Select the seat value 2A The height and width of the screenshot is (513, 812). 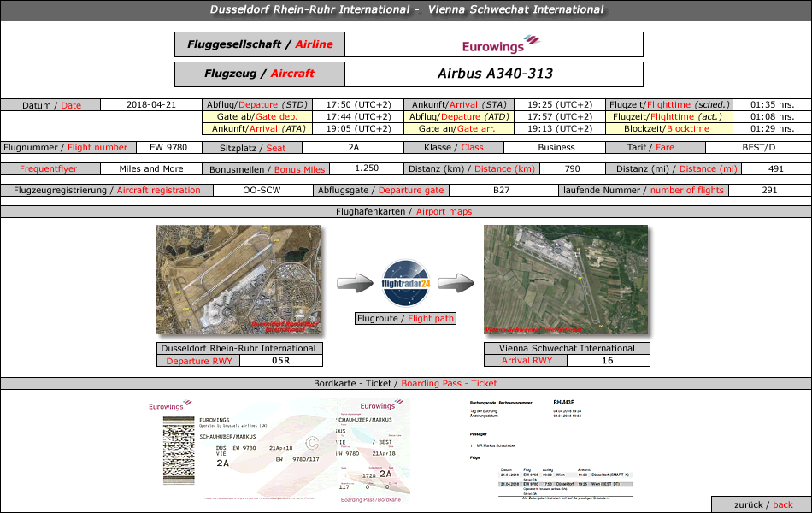pos(354,147)
